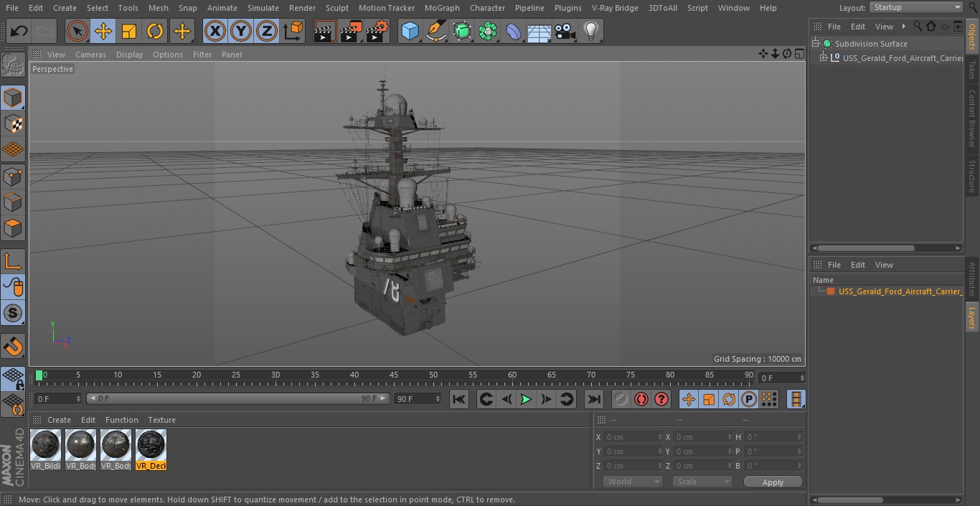Select the VR_Bildi material thumbnail

[46, 449]
